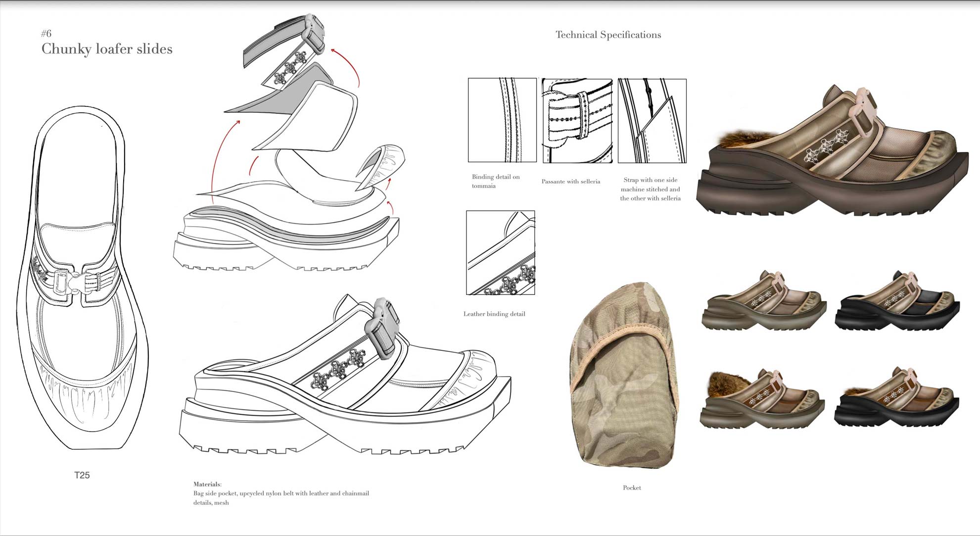This screenshot has width=980, height=536.
Task: Click the "Pocket" caption label
Action: click(x=632, y=487)
